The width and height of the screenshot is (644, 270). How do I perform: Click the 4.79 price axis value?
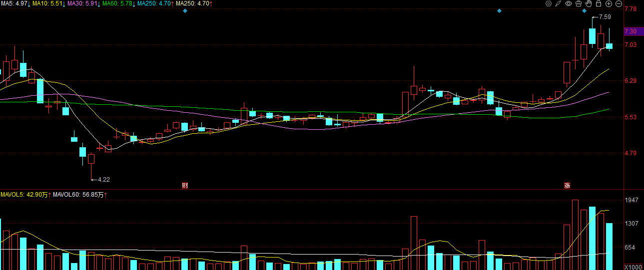pyautogui.click(x=631, y=153)
